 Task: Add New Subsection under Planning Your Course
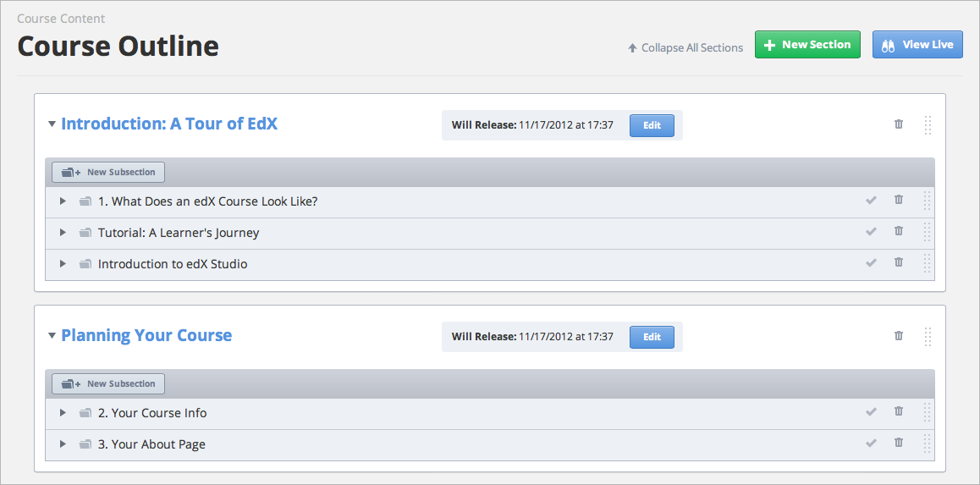(x=108, y=384)
